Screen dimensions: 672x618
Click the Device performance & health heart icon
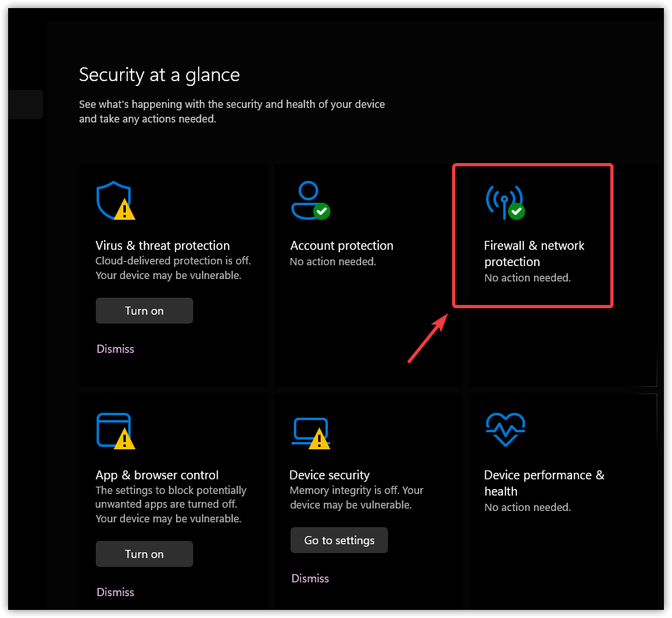tap(505, 429)
